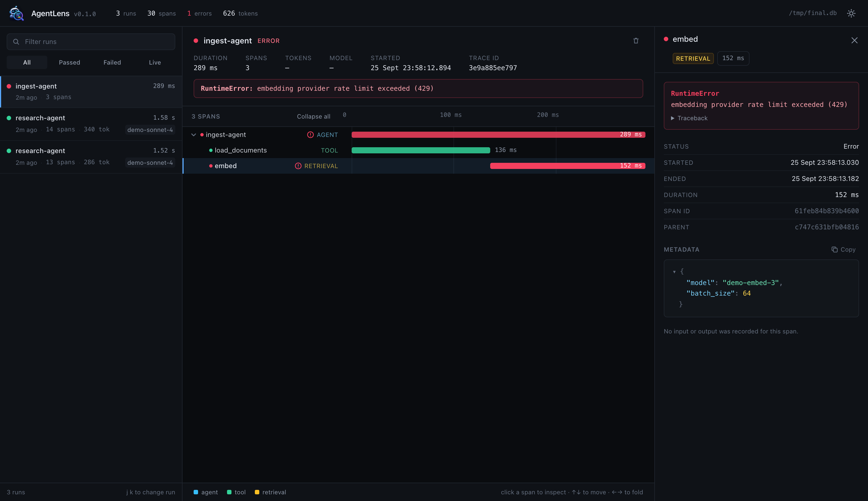Open the research-agent run lasting 1.52 s
This screenshot has width=868, height=501.
point(91,156)
